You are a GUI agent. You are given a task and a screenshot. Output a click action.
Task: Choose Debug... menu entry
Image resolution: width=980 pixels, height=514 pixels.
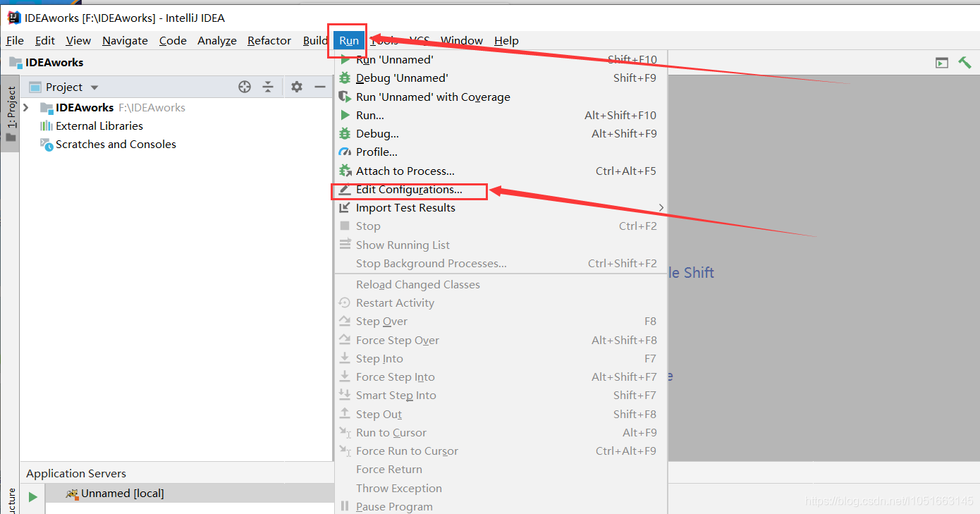[x=501, y=133]
